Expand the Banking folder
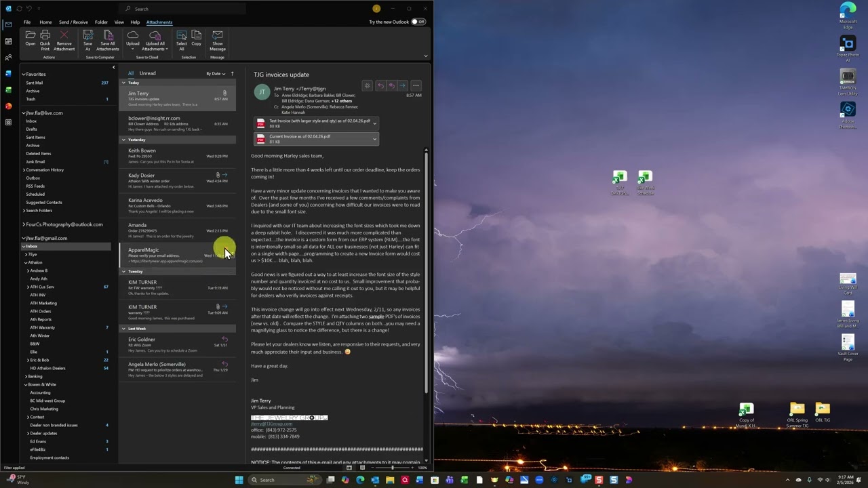868x488 pixels. tap(26, 376)
